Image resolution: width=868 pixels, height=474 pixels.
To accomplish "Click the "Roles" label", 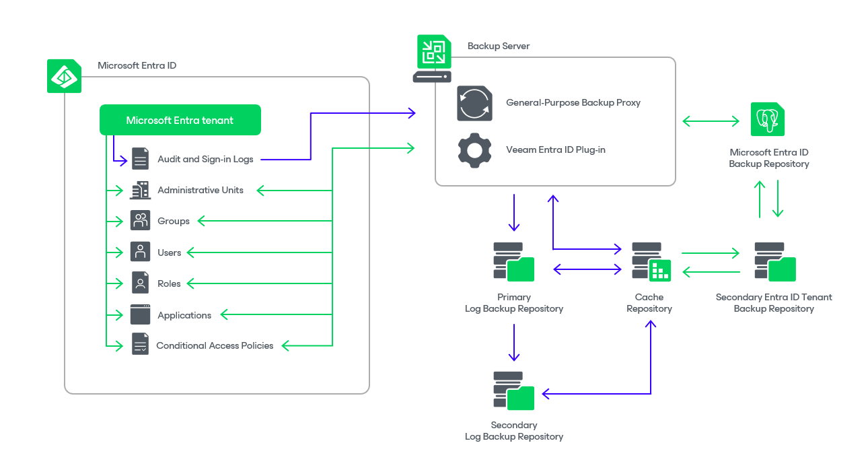I will [x=169, y=283].
